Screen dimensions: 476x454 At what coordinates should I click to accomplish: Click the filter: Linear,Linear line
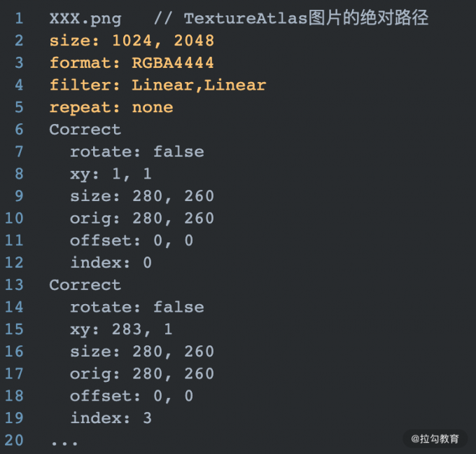pyautogui.click(x=158, y=85)
